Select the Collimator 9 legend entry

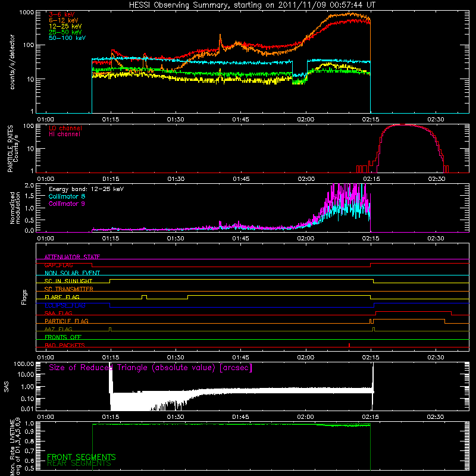coord(67,203)
